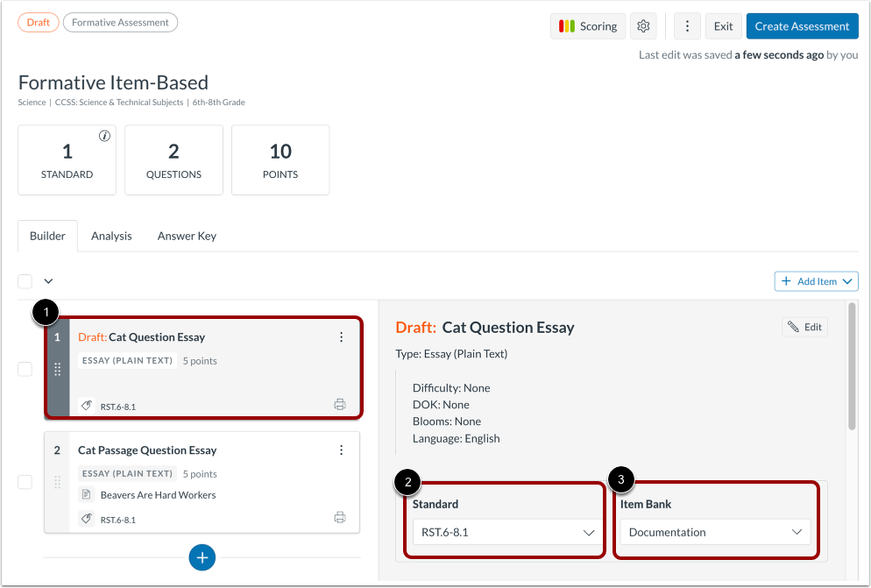Click the Scoring button
Image resolution: width=871 pixels, height=588 pixels.
click(x=588, y=26)
